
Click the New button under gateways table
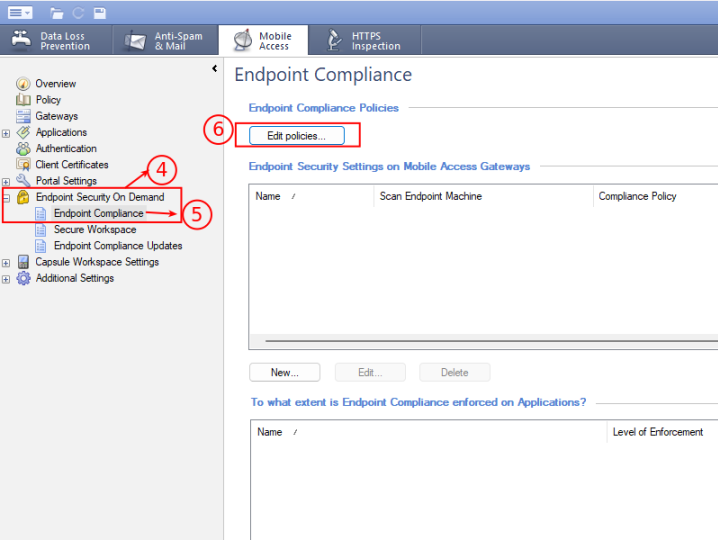284,373
